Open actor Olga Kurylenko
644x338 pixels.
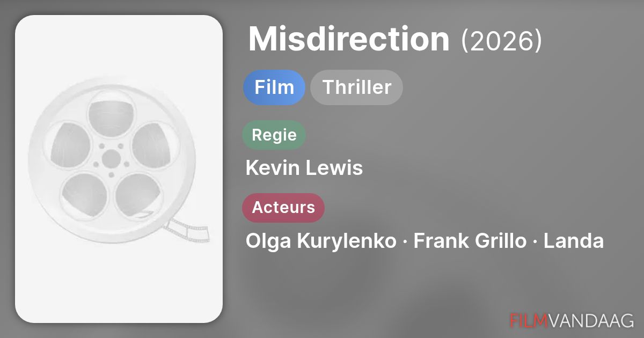pos(320,241)
